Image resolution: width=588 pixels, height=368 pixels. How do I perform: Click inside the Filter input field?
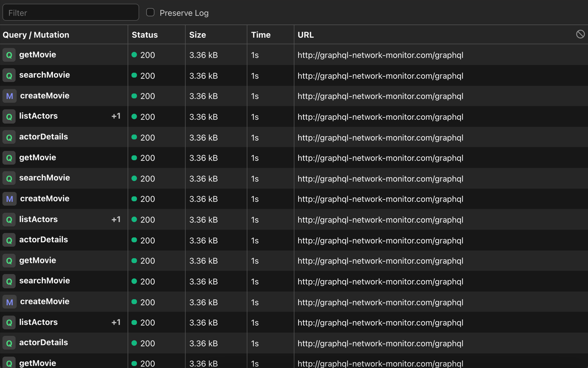tap(71, 12)
